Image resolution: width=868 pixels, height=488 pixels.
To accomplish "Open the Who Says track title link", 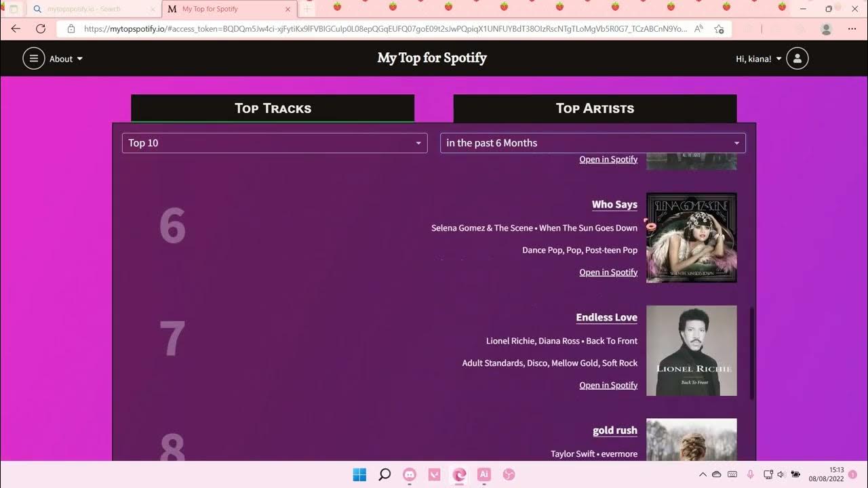I will [614, 205].
